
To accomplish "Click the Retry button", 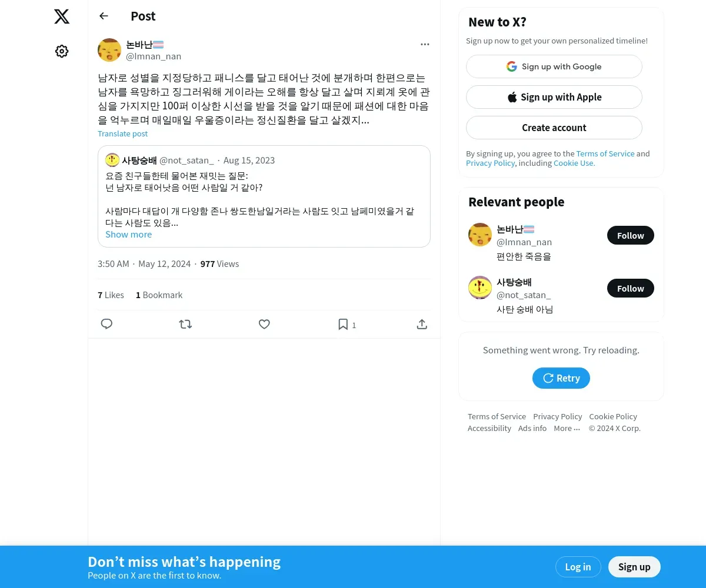I will (561, 378).
